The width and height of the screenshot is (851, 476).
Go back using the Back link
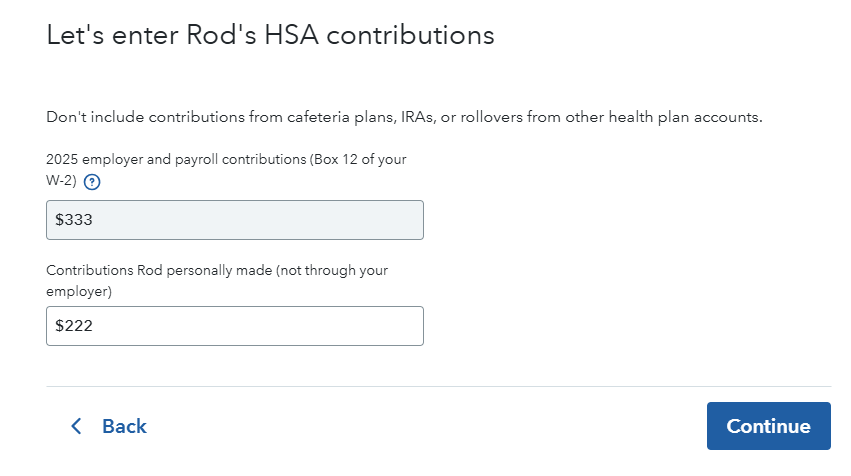pyautogui.click(x=124, y=426)
